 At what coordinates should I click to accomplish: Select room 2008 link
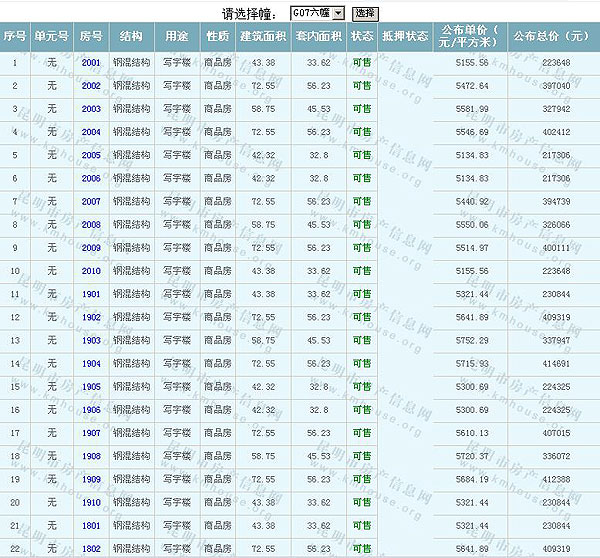point(91,225)
